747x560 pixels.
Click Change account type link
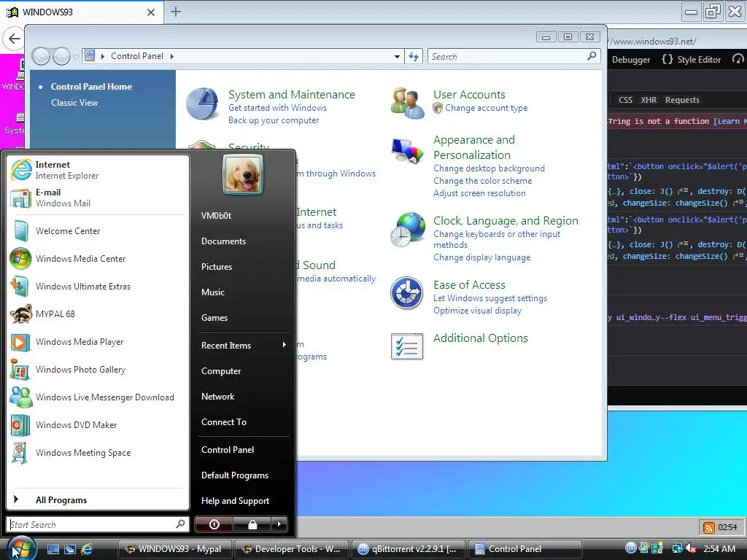pyautogui.click(x=487, y=108)
